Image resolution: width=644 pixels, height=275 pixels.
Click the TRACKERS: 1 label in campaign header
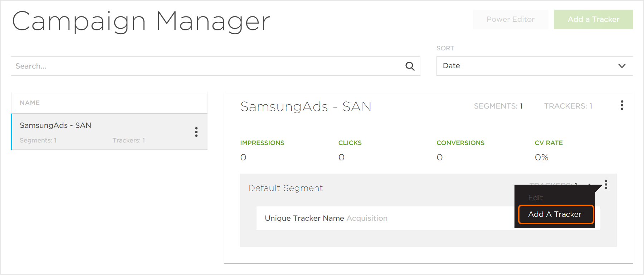coord(568,106)
